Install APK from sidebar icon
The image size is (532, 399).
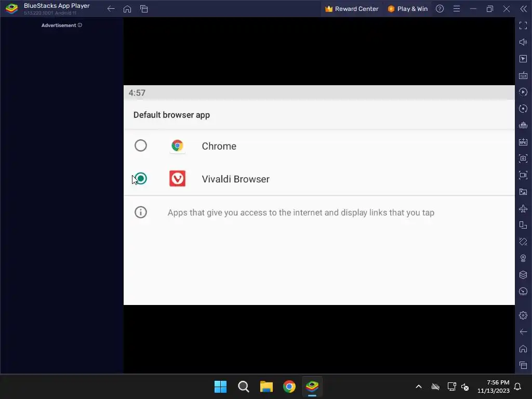point(523,142)
